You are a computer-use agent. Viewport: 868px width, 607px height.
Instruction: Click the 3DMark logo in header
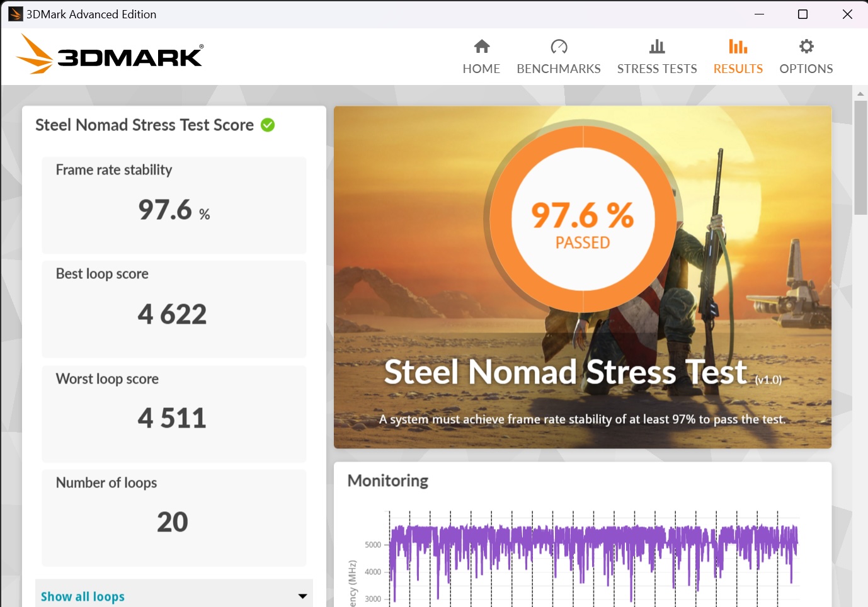(110, 54)
